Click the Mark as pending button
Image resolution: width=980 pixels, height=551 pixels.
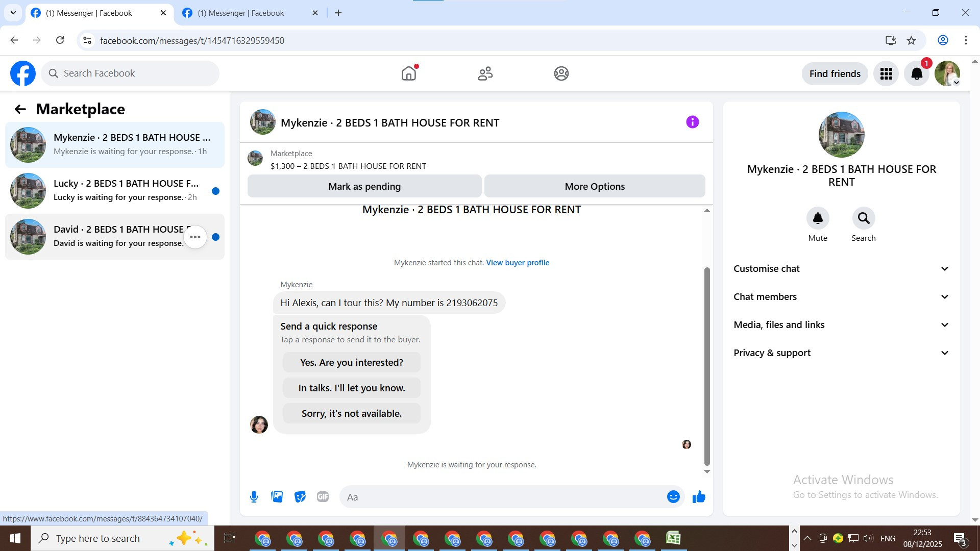364,186
